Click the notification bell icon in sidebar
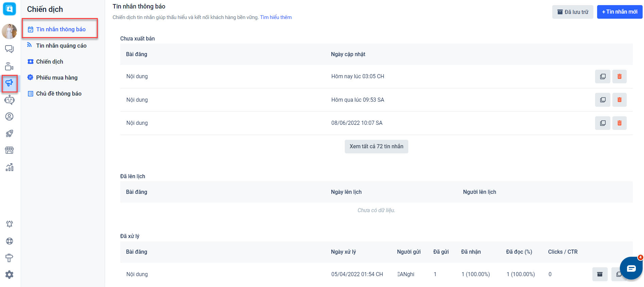Screen dimensions: 644x287 tap(10, 224)
